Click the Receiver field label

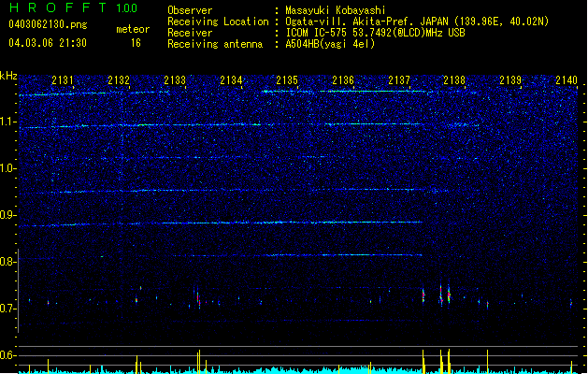(x=190, y=33)
